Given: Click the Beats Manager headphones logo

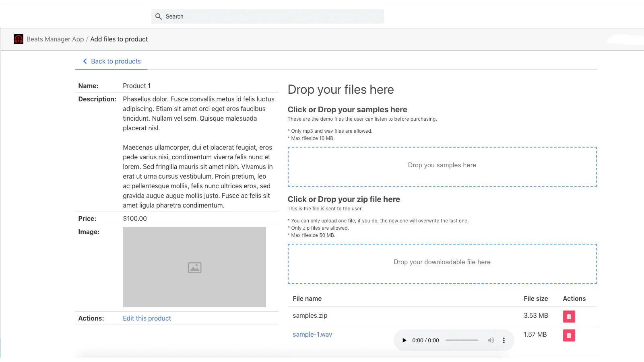Looking at the screenshot, I should (x=19, y=39).
